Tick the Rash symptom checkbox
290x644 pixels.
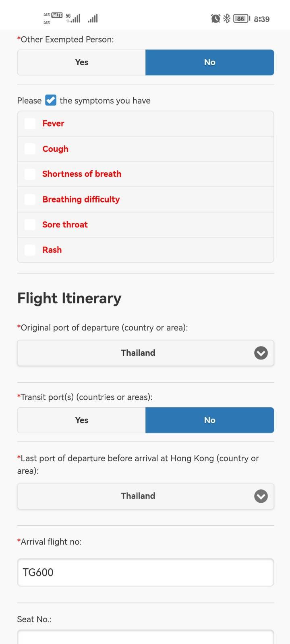pyautogui.click(x=30, y=250)
